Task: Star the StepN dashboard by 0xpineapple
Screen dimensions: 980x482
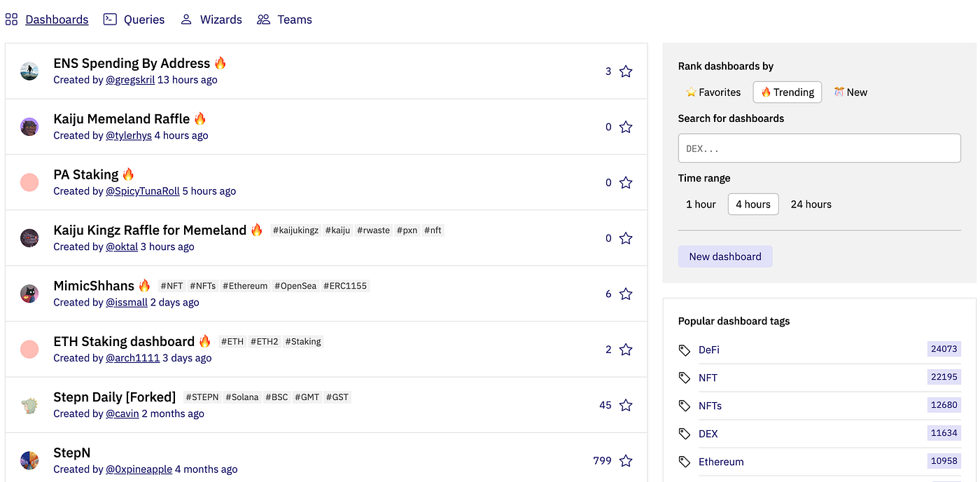Action: click(626, 461)
